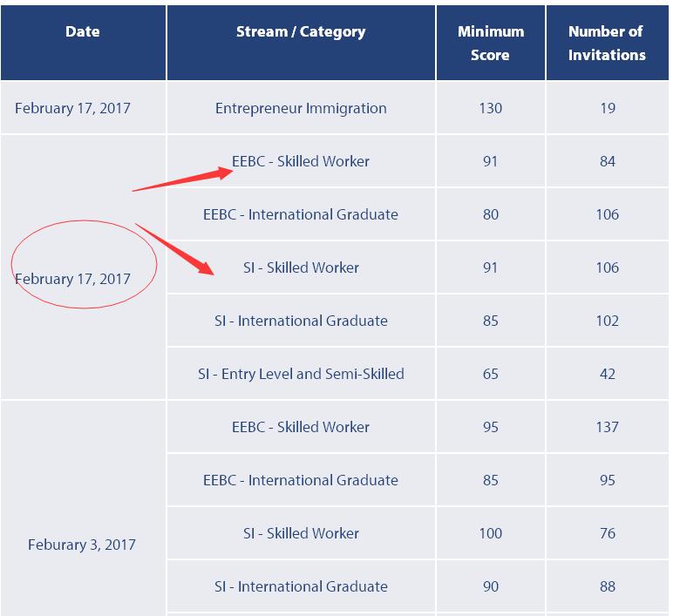Screen dimensions: 680x616
Task: Click the minimum score value 100
Action: click(x=491, y=533)
